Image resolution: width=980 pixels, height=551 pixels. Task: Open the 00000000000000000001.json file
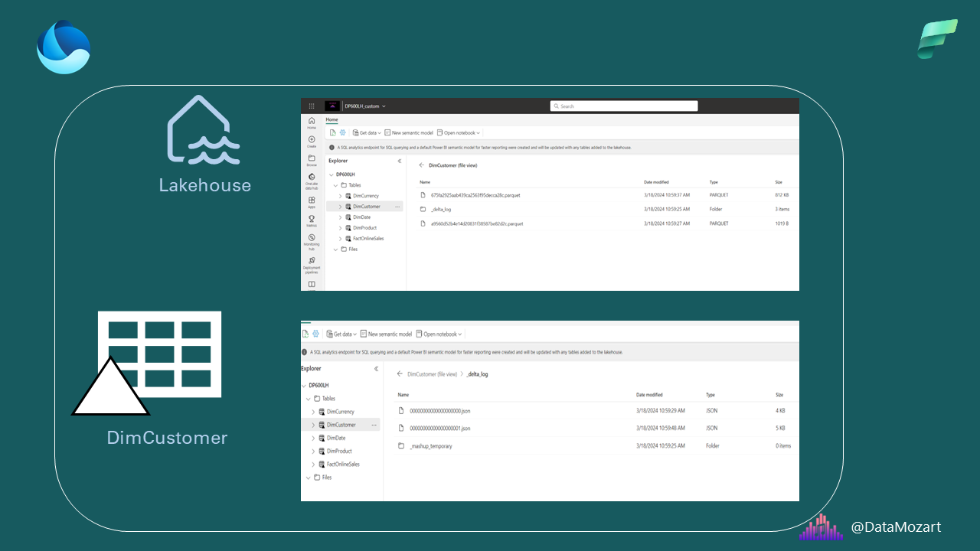coord(439,429)
